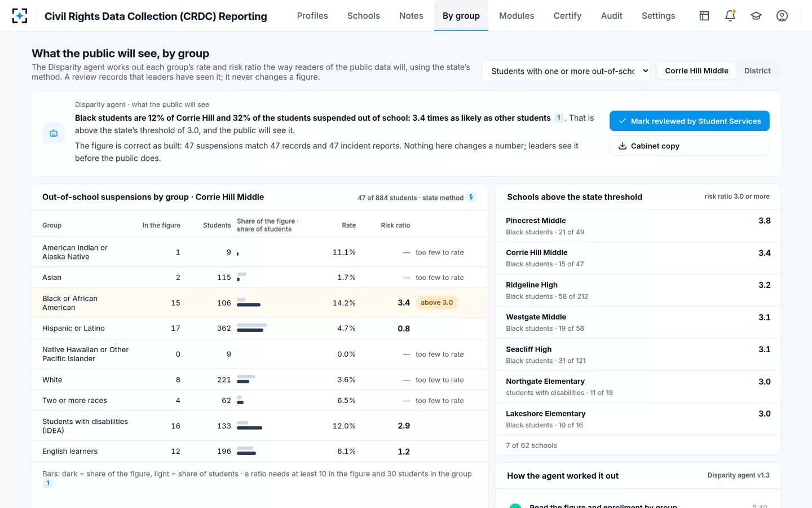812x508 pixels.
Task: Click the Black or African American share bars
Action: pyautogui.click(x=249, y=303)
